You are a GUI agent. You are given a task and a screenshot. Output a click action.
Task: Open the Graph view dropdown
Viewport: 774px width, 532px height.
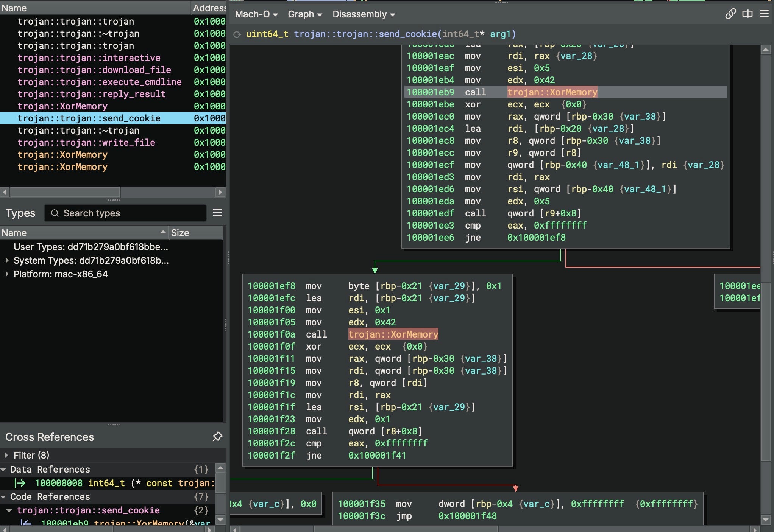click(305, 14)
